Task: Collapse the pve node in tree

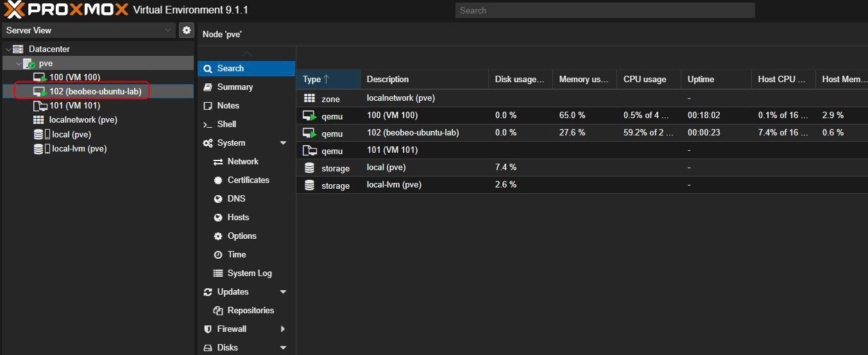Action: click(18, 64)
